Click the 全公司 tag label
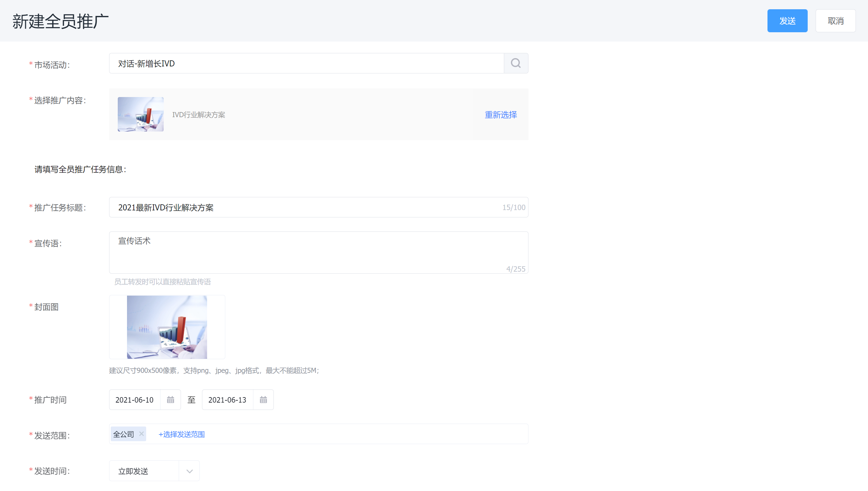 (x=123, y=434)
